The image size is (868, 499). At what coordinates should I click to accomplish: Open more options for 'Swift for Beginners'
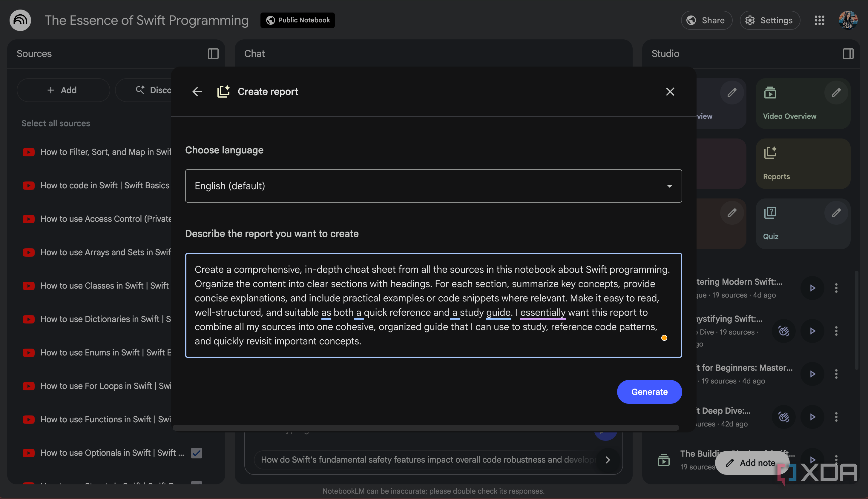tap(836, 374)
